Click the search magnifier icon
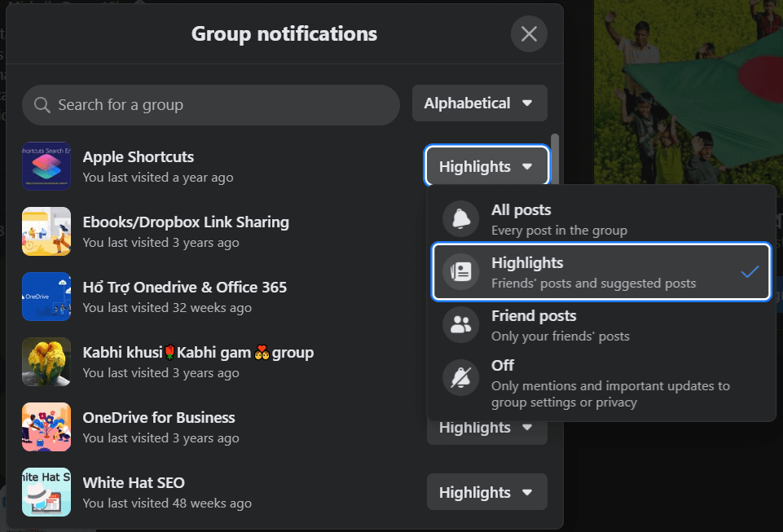The height and width of the screenshot is (532, 783). click(x=42, y=105)
